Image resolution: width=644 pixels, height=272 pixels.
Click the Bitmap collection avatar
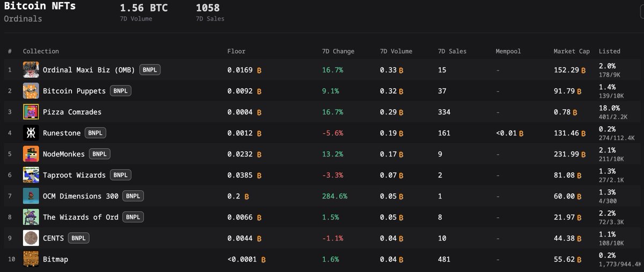pos(31,259)
